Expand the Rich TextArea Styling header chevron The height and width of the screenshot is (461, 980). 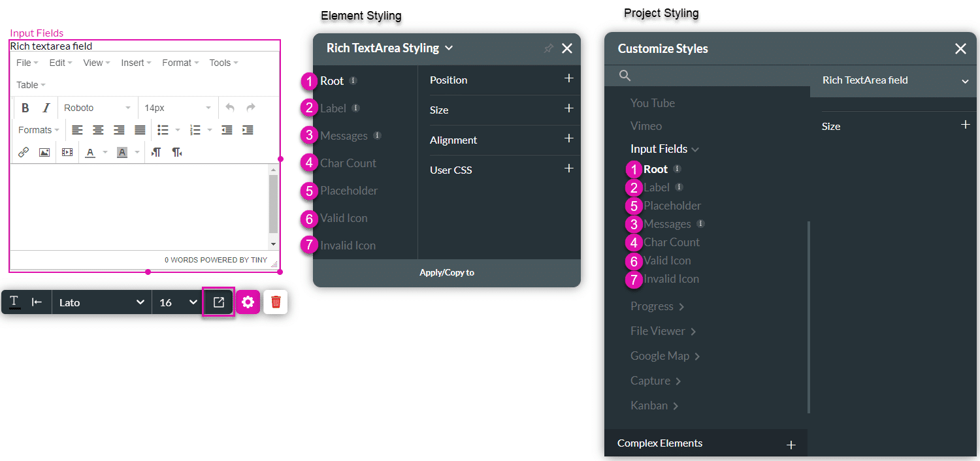pyautogui.click(x=449, y=48)
